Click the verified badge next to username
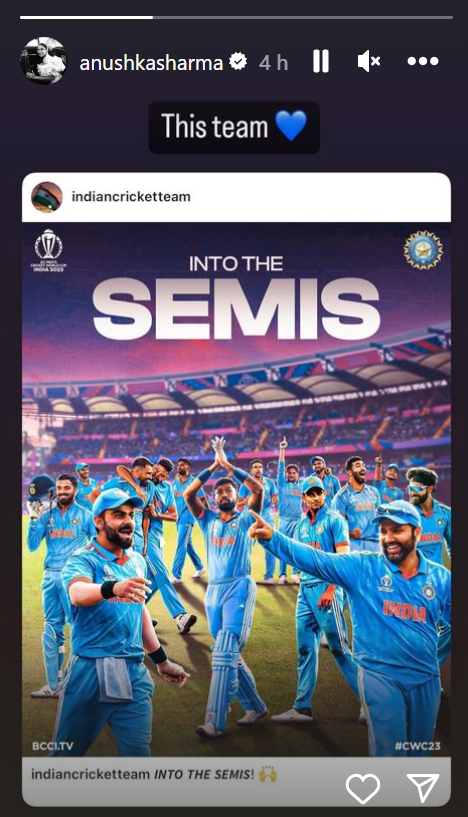This screenshot has width=468, height=817. click(x=239, y=63)
